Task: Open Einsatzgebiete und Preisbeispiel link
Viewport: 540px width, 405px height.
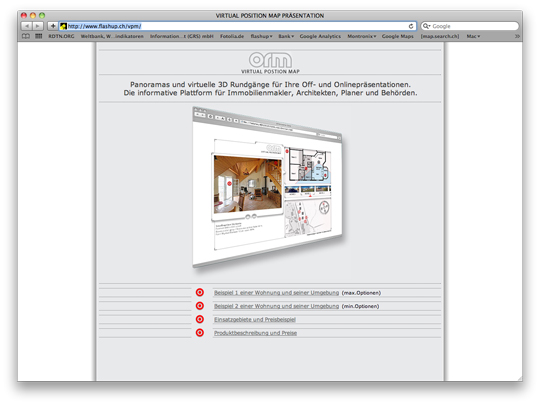Action: (255, 320)
